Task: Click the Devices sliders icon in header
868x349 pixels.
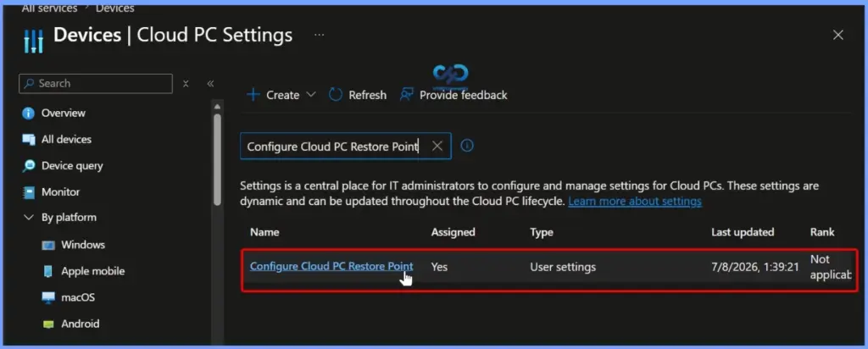Action: [x=33, y=41]
